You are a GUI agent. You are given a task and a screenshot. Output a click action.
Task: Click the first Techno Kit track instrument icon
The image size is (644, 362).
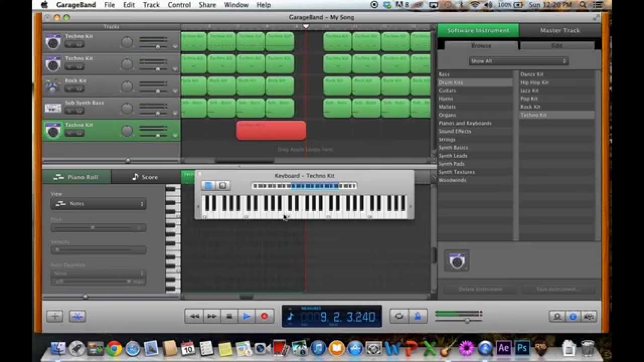point(53,42)
